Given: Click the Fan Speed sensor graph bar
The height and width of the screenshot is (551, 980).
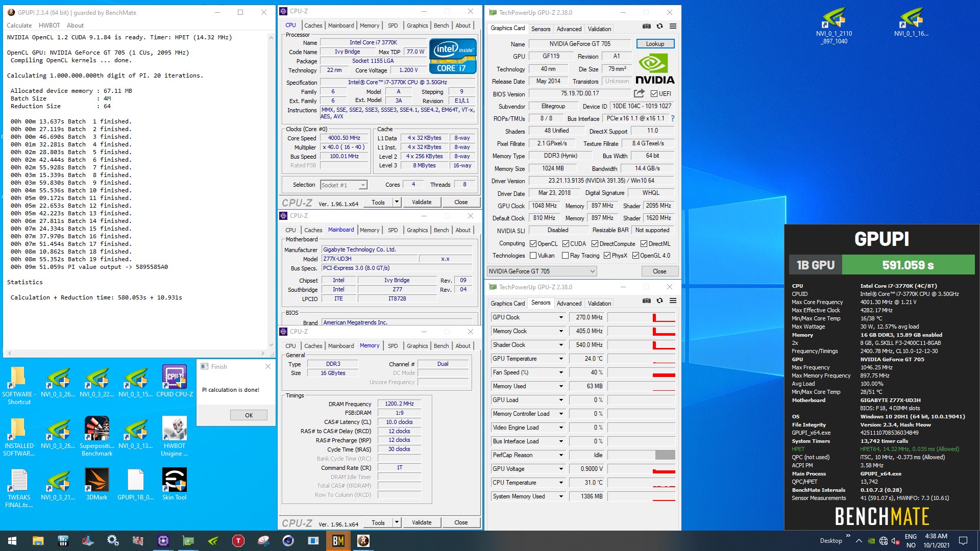Looking at the screenshot, I should (x=642, y=372).
